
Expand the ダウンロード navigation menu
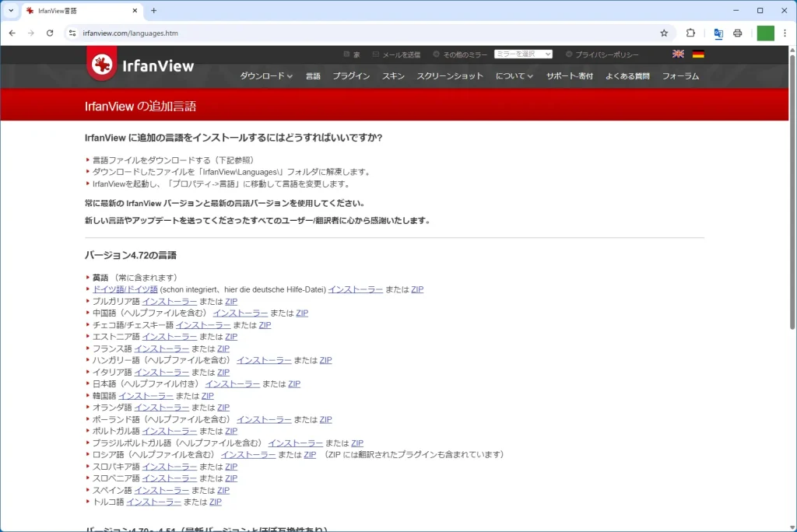(266, 76)
